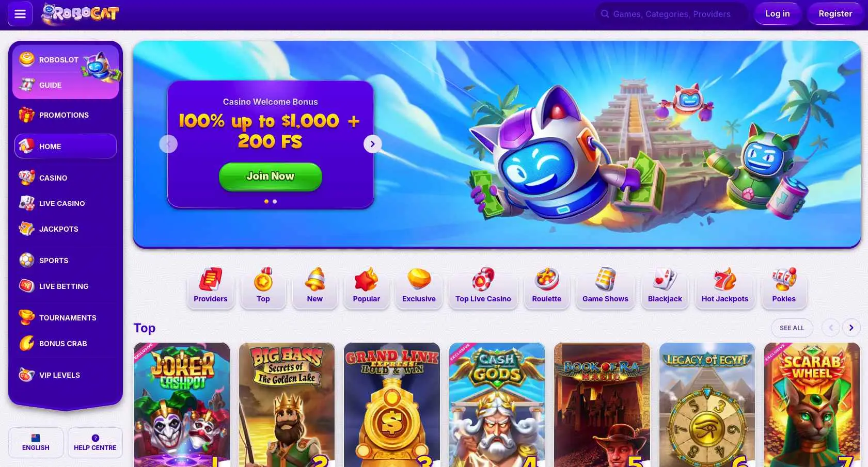Image resolution: width=868 pixels, height=467 pixels.
Task: Advance banner with right arrow
Action: coord(372,144)
